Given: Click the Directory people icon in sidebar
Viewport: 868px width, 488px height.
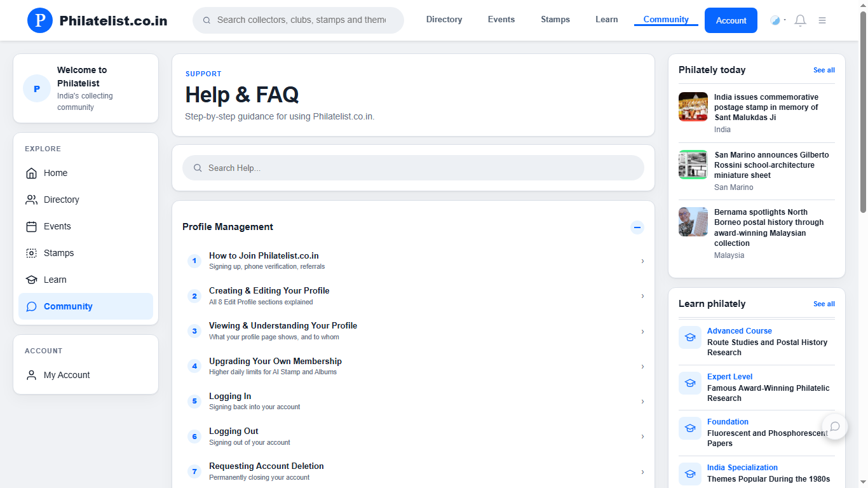Looking at the screenshot, I should point(31,200).
